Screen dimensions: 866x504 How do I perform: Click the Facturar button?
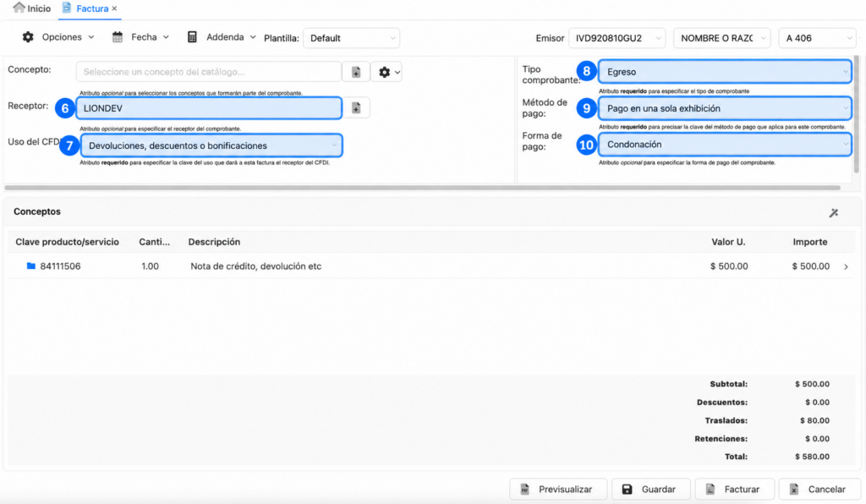pos(735,489)
